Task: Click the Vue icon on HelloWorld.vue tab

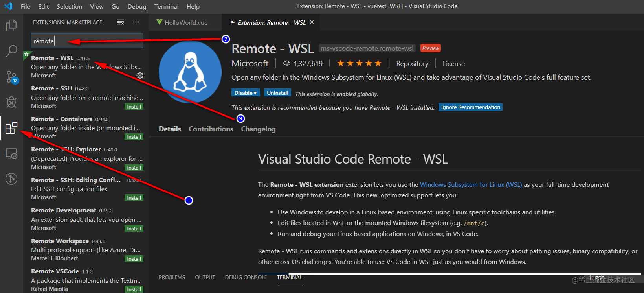Action: pos(159,22)
